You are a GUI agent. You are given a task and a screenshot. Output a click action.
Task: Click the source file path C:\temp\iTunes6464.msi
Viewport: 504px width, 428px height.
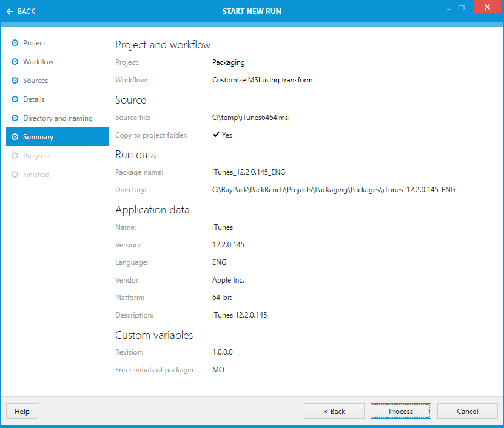(250, 118)
